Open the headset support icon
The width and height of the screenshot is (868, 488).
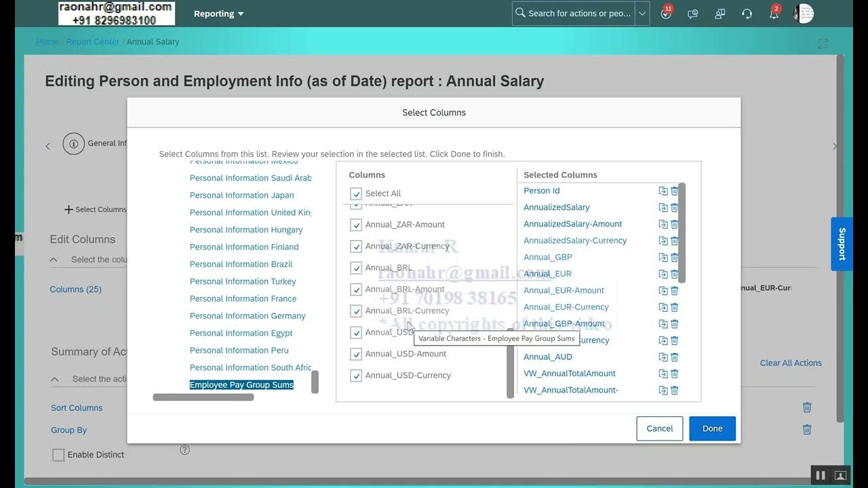[747, 14]
